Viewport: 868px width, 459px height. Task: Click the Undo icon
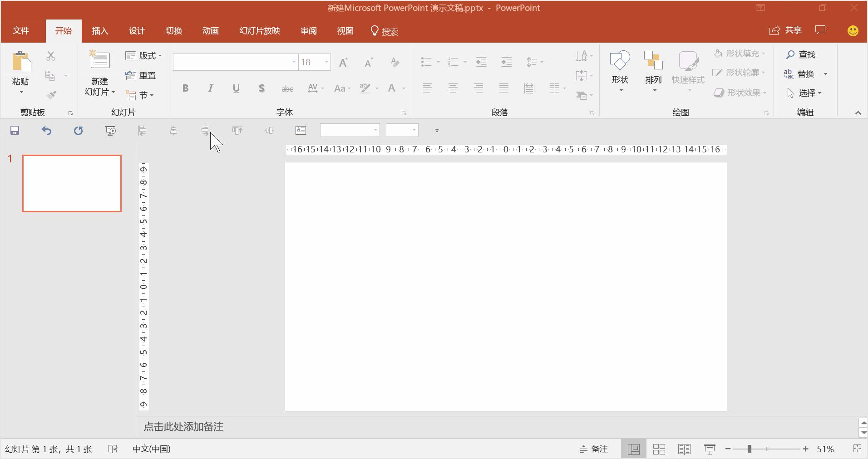tap(46, 131)
